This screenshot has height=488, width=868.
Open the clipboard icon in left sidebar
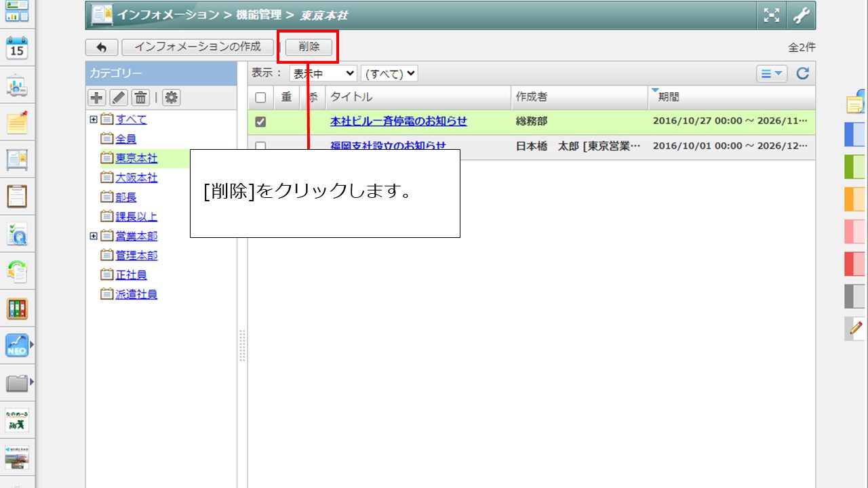point(17,197)
